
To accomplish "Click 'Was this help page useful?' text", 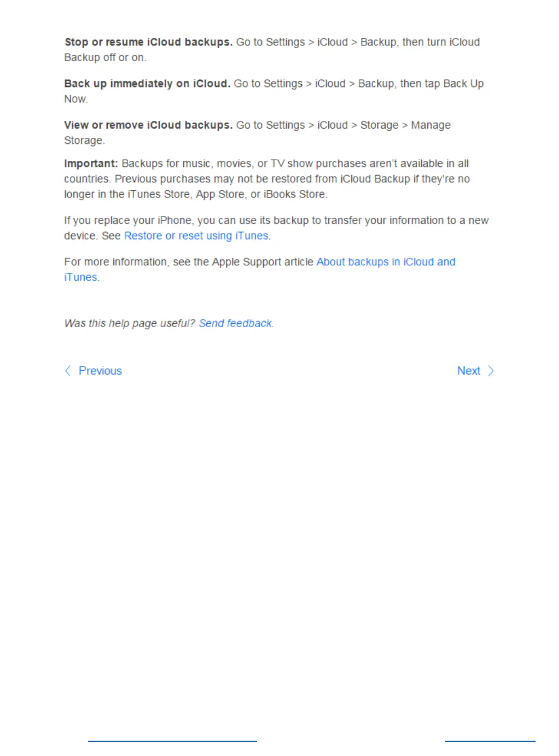I will coord(130,323).
